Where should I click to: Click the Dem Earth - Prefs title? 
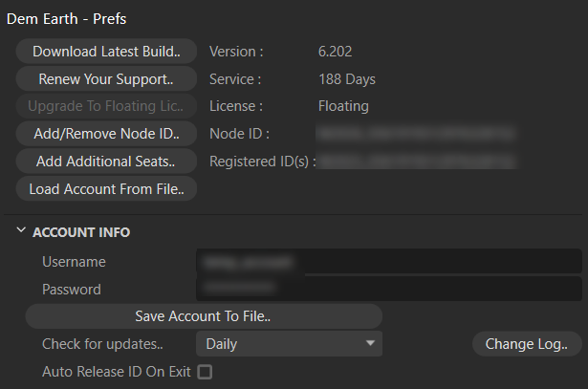[x=66, y=19]
